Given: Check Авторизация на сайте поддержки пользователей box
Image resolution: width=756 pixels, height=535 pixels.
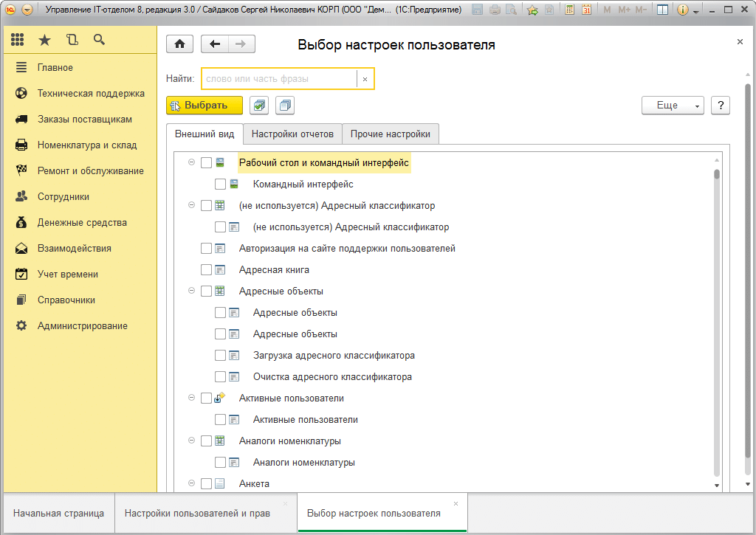Looking at the screenshot, I should coord(207,248).
